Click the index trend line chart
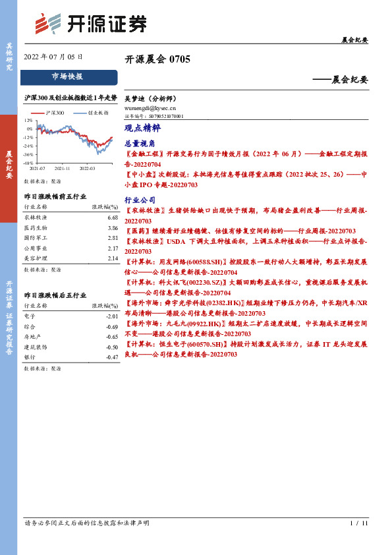 pyautogui.click(x=69, y=142)
